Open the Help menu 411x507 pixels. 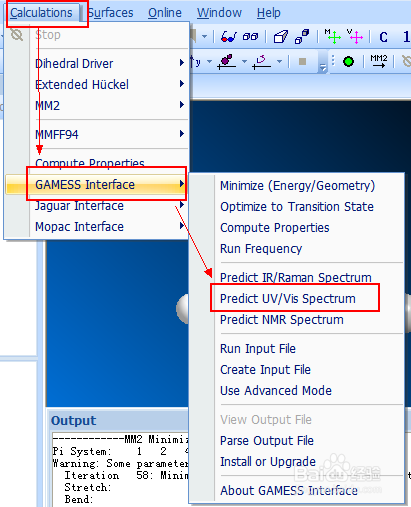click(269, 13)
